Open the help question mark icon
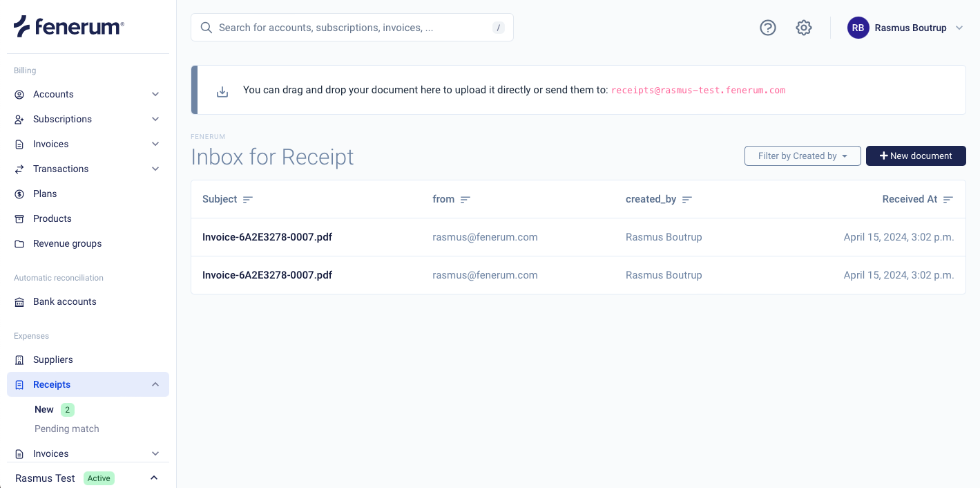The height and width of the screenshot is (488, 980). pyautogui.click(x=768, y=28)
